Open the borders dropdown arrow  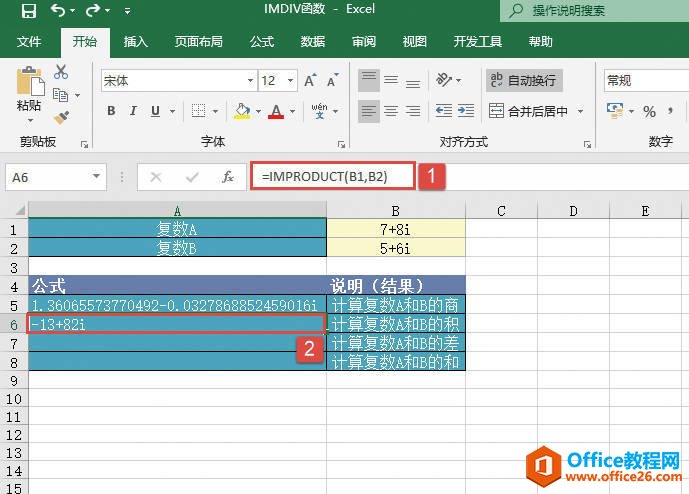(215, 111)
